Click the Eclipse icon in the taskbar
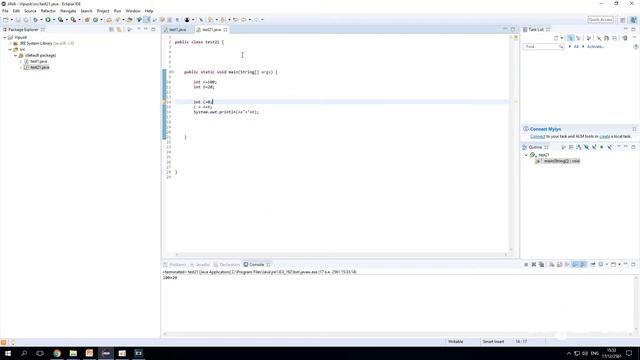The image size is (640, 360). pyautogui.click(x=106, y=353)
